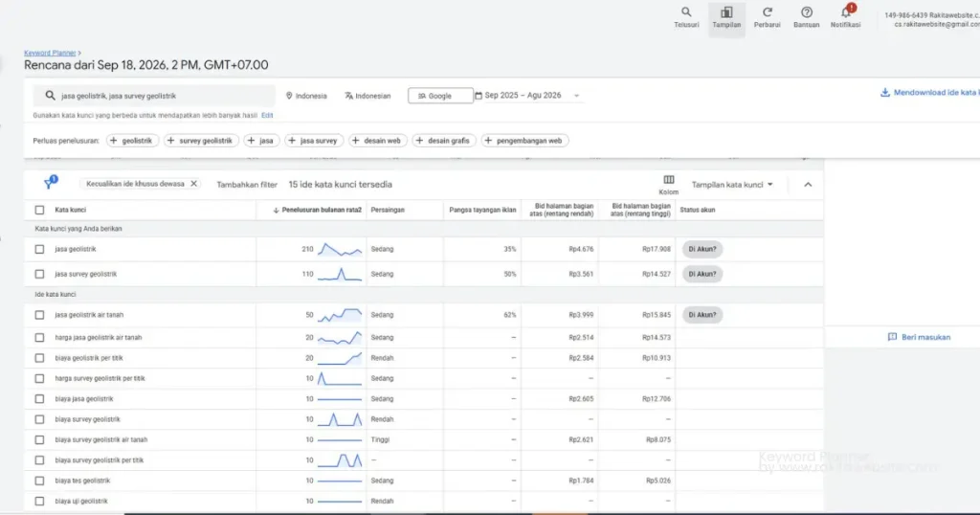Add geolistrik suggestion chip
Viewport: 980px width, 515px height.
132,141
